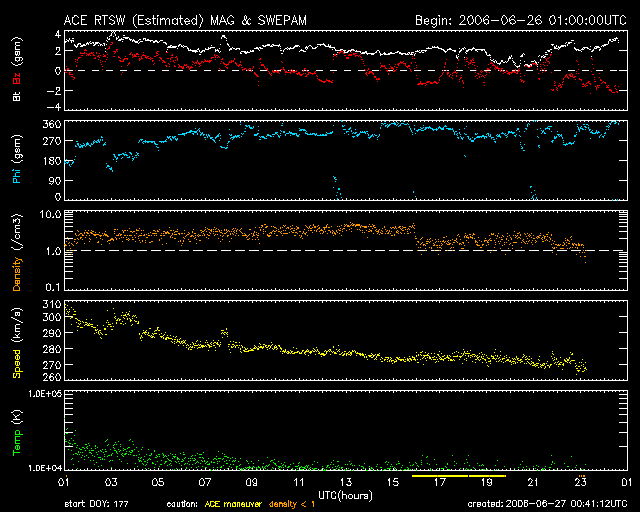Click the yellow ACE maneuver legend text

point(233,504)
